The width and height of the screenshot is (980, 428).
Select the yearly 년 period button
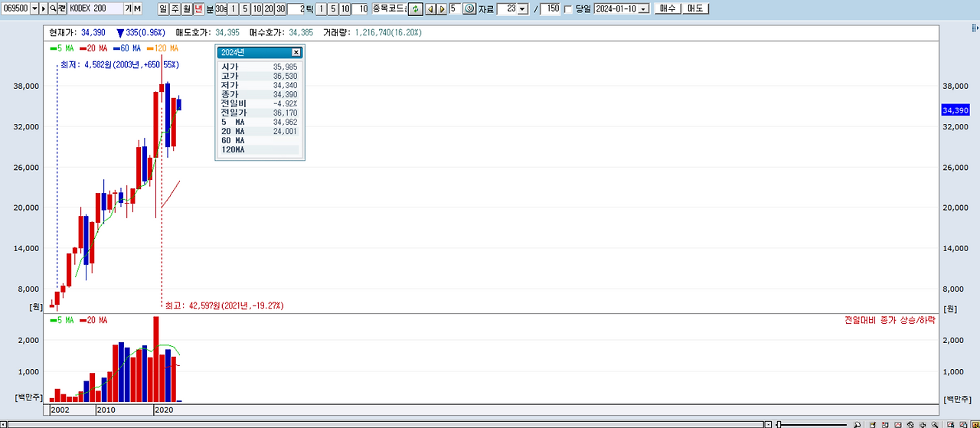coord(199,8)
